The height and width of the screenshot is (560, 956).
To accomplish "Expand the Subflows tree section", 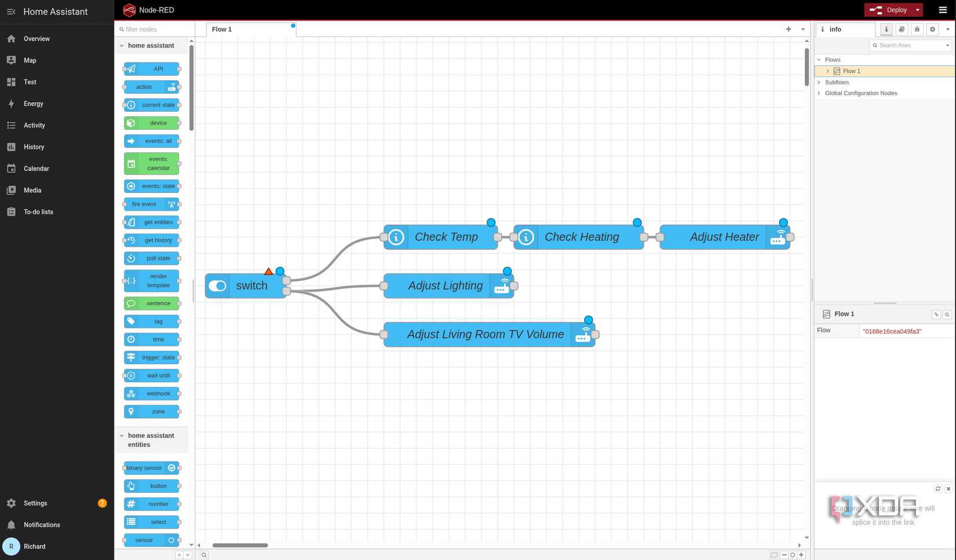I will point(819,83).
